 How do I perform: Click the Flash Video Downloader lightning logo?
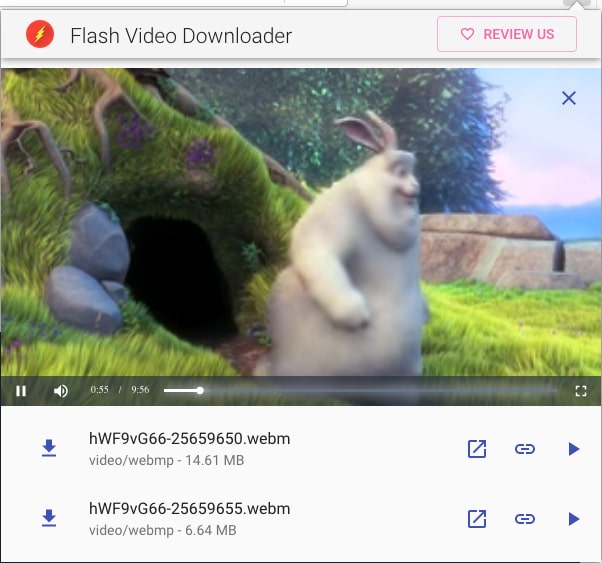(40, 34)
